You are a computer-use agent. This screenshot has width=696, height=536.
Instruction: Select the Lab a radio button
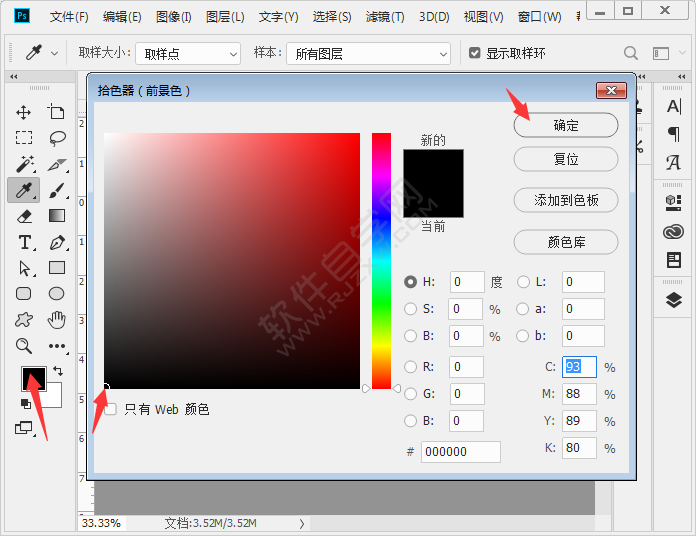(x=522, y=309)
